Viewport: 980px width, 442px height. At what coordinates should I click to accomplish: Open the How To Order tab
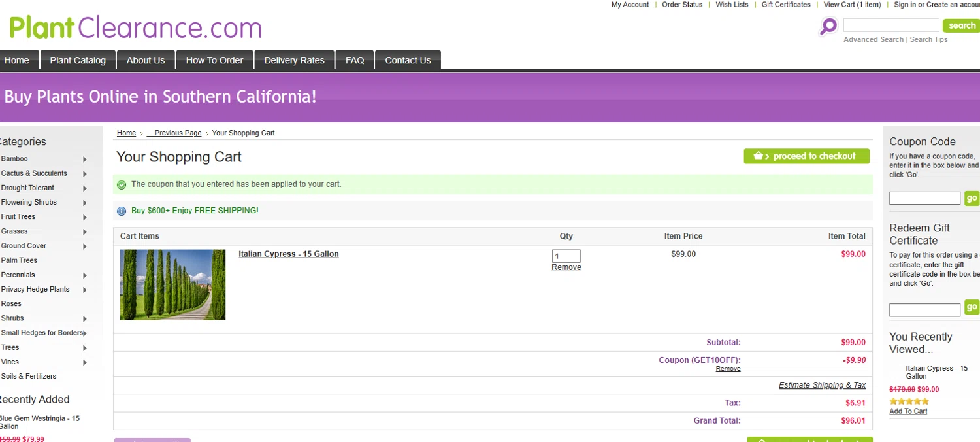pyautogui.click(x=214, y=60)
